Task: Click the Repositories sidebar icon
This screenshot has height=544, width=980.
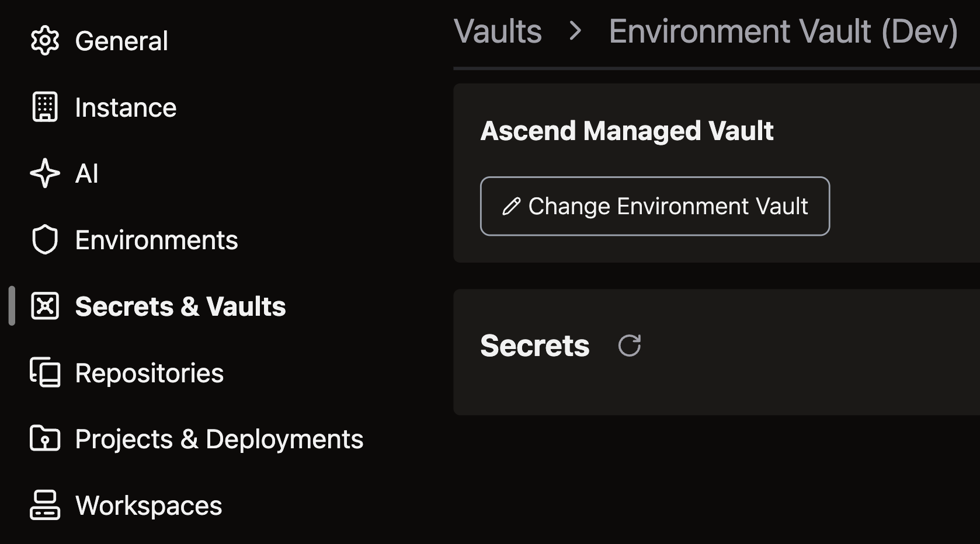Action: [45, 372]
